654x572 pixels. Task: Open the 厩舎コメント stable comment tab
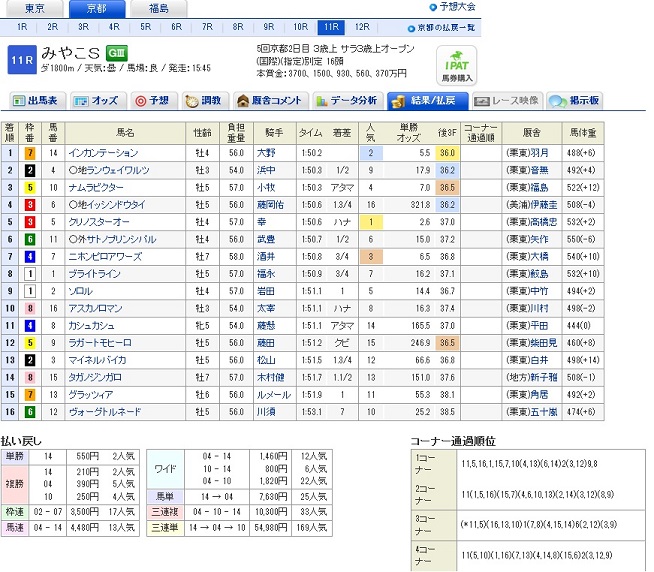(x=270, y=101)
